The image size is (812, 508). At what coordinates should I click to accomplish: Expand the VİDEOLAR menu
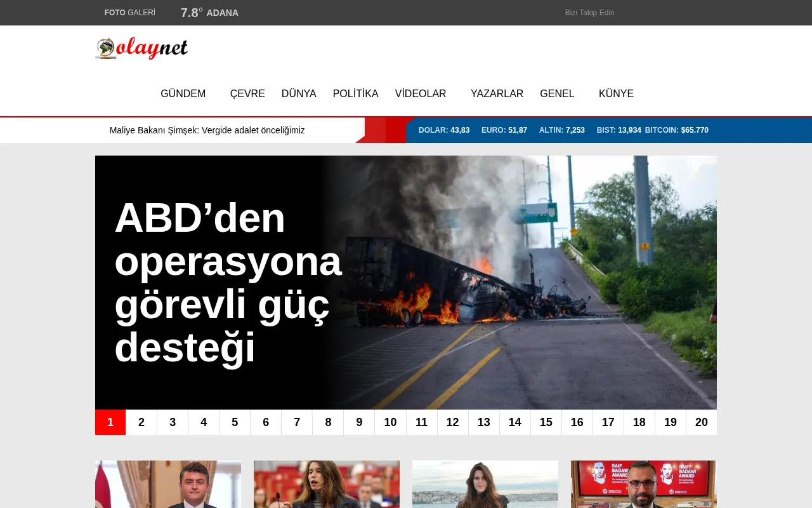421,93
